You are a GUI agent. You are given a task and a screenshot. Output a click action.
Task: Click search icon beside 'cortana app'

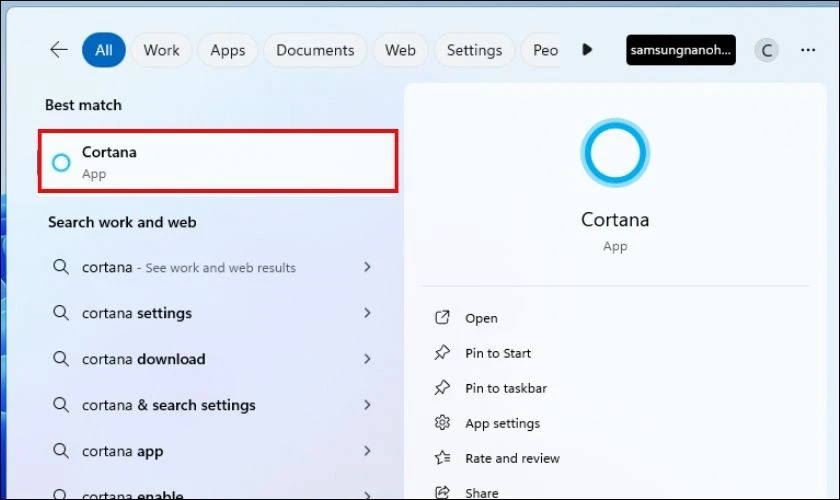click(x=61, y=451)
